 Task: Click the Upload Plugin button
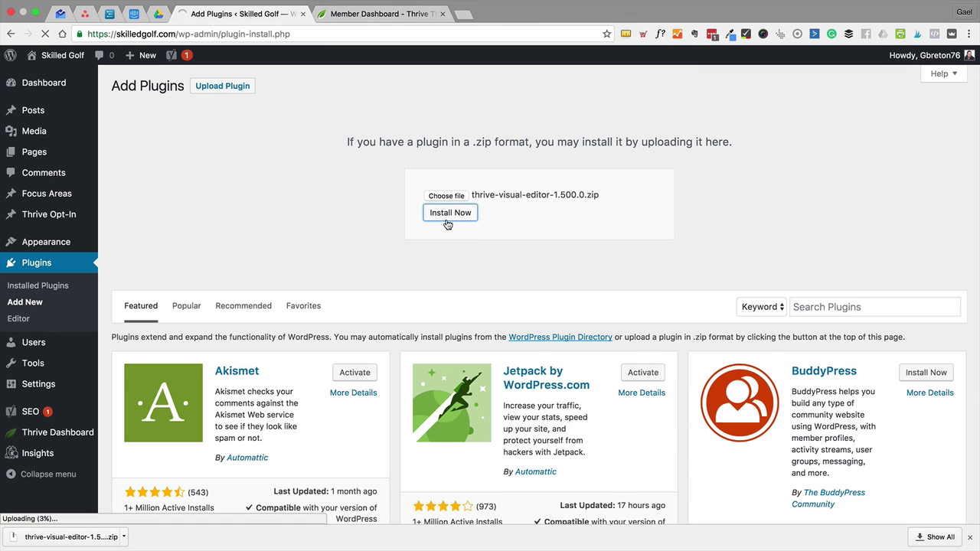[x=222, y=86]
